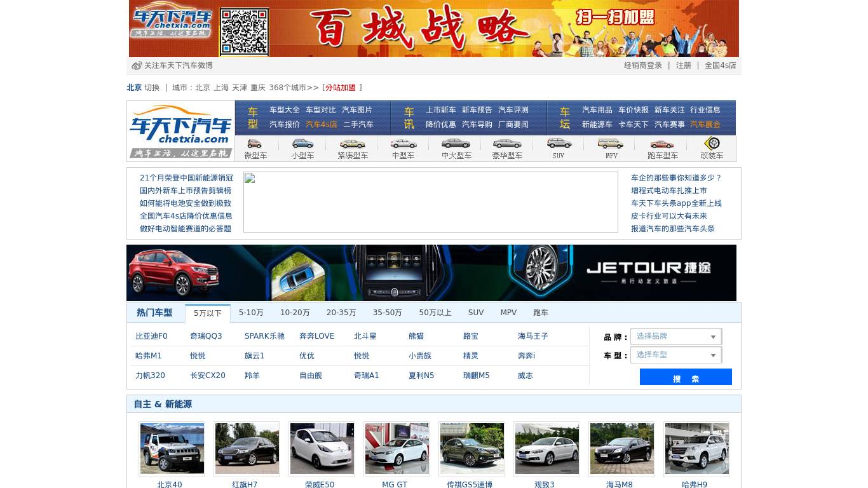Image resolution: width=868 pixels, height=488 pixels.
Task: Select the 20-35万 price tab
Action: (x=341, y=313)
